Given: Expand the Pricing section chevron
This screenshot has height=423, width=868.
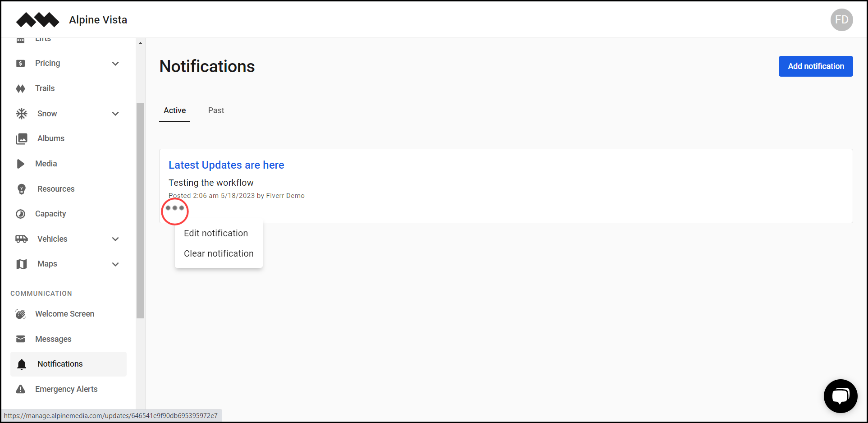Looking at the screenshot, I should [x=115, y=64].
